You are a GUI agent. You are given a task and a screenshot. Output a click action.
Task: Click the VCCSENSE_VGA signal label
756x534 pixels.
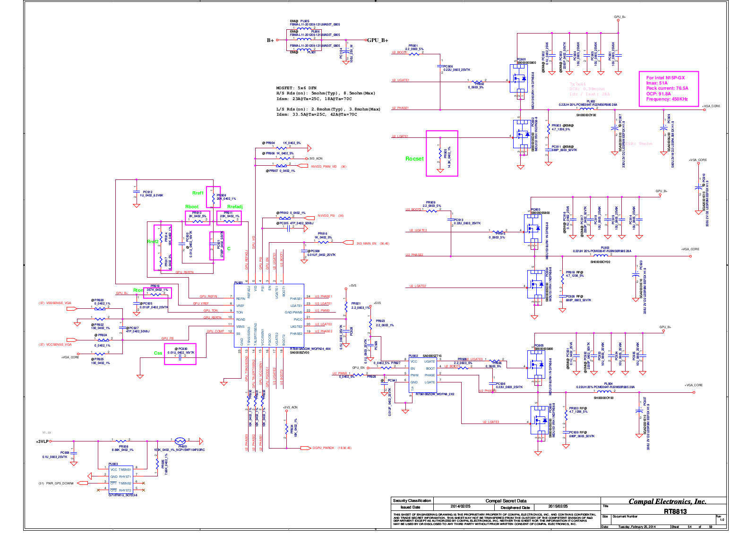(59, 344)
